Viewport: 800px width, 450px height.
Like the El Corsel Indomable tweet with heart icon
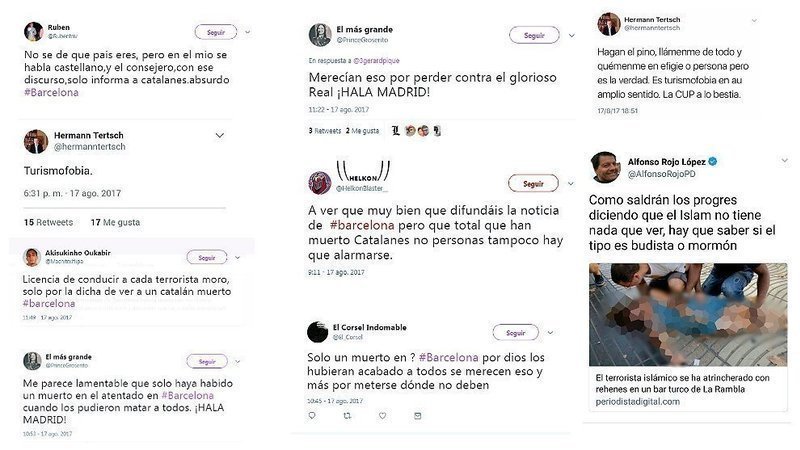[383, 416]
